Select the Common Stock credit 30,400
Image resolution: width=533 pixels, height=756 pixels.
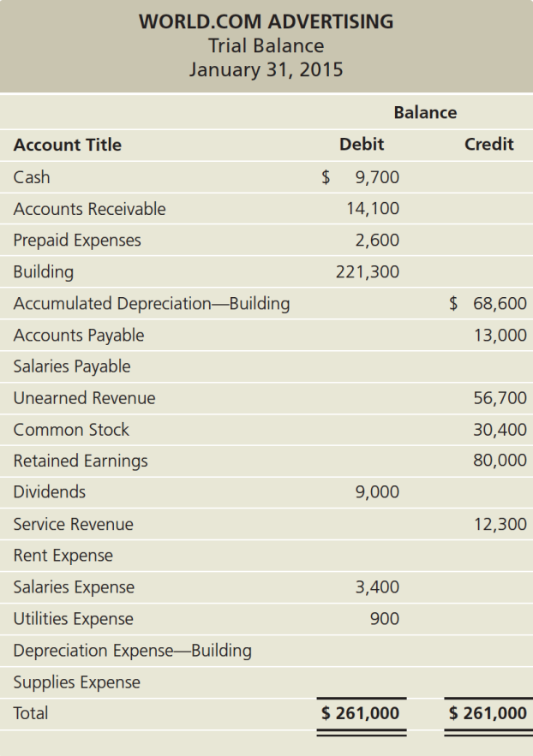click(x=500, y=430)
